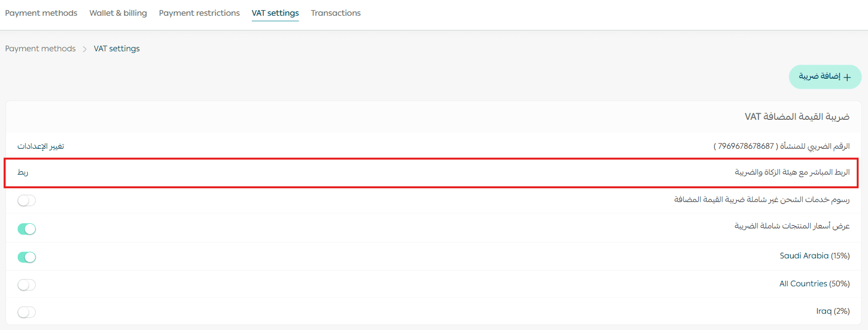The width and height of the screenshot is (868, 330).
Task: Click the Payment methods breadcrumb link
Action: tap(41, 49)
